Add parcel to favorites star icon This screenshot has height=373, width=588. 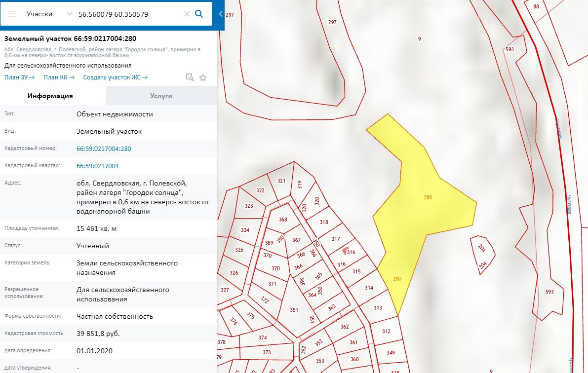click(203, 77)
